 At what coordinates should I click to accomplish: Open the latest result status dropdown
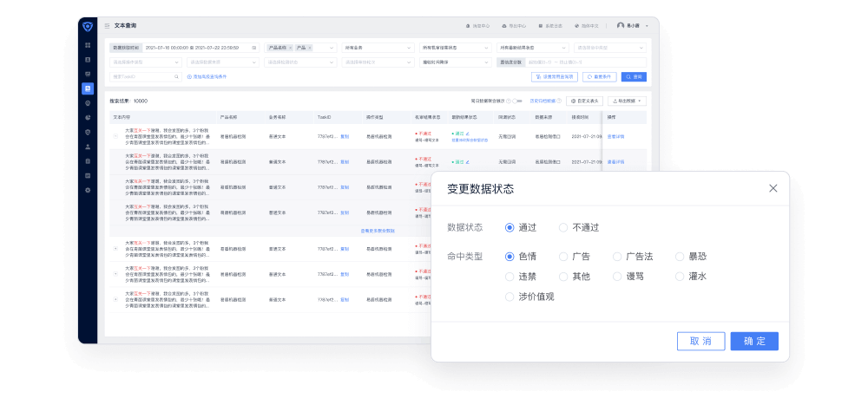coord(533,49)
